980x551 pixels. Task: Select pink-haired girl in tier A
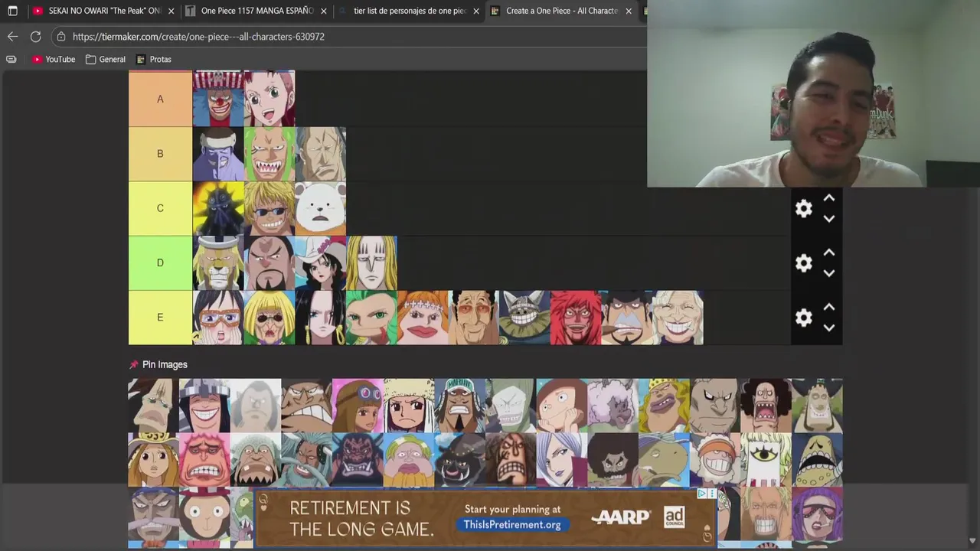click(x=269, y=99)
